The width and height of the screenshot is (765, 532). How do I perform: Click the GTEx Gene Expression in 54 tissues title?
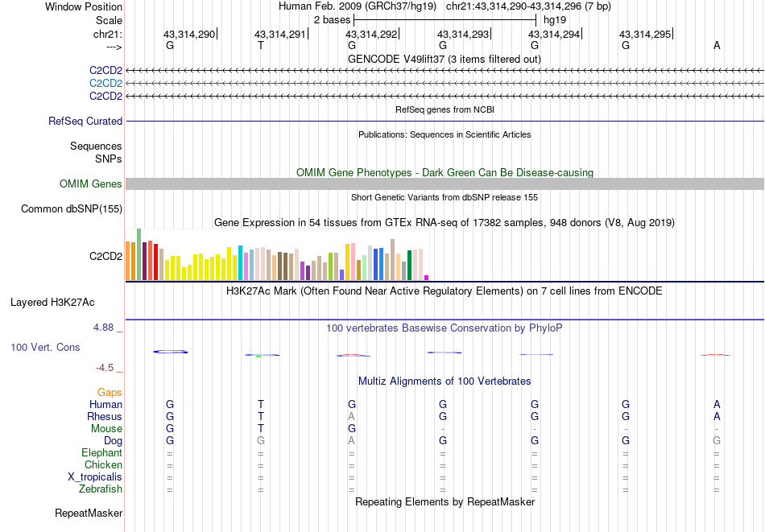[x=445, y=223]
